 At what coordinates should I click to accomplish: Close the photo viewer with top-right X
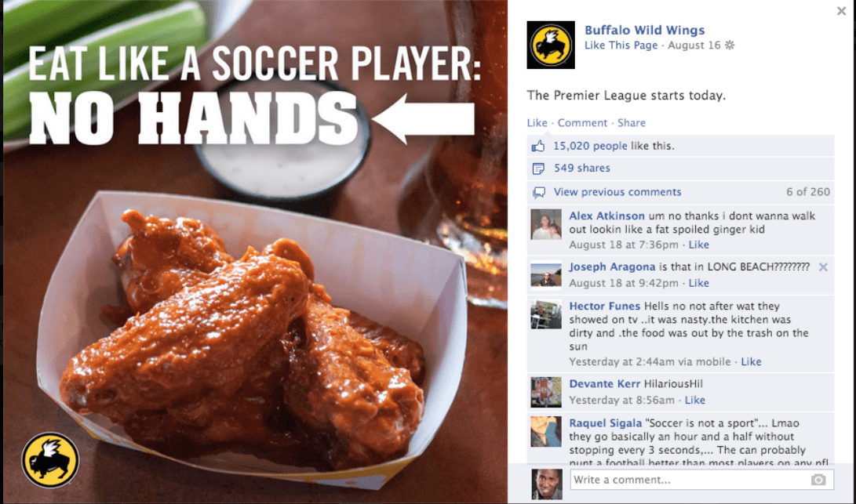(x=841, y=11)
